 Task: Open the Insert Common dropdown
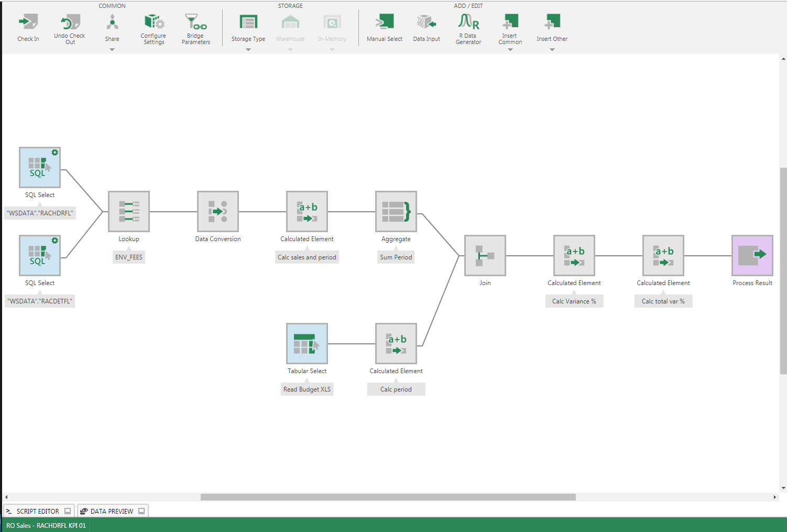point(510,50)
